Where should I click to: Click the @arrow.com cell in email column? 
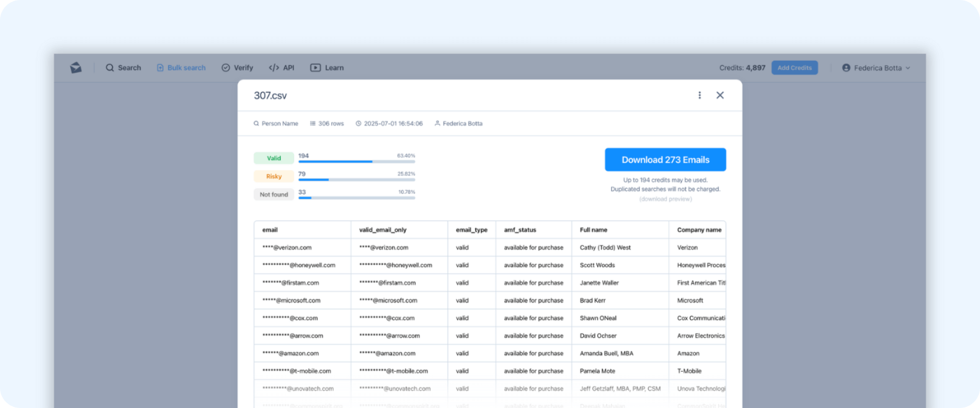(x=302, y=336)
